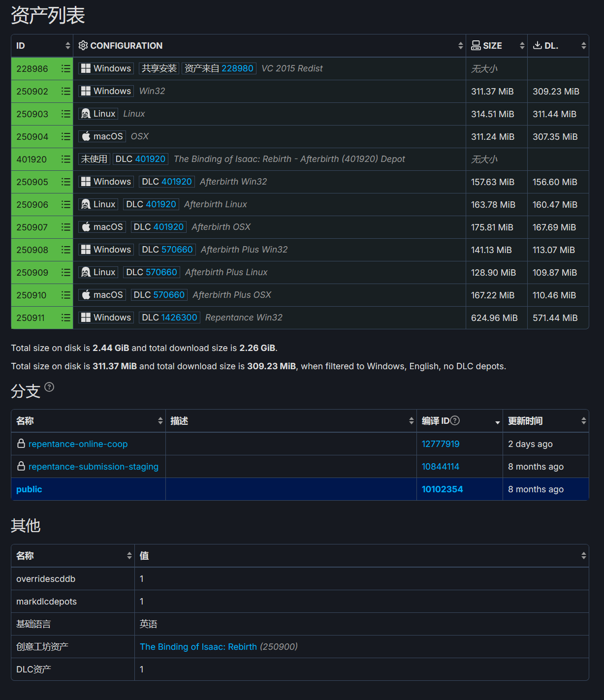The height and width of the screenshot is (700, 604).
Task: Open build ID 10844114
Action: pos(441,467)
